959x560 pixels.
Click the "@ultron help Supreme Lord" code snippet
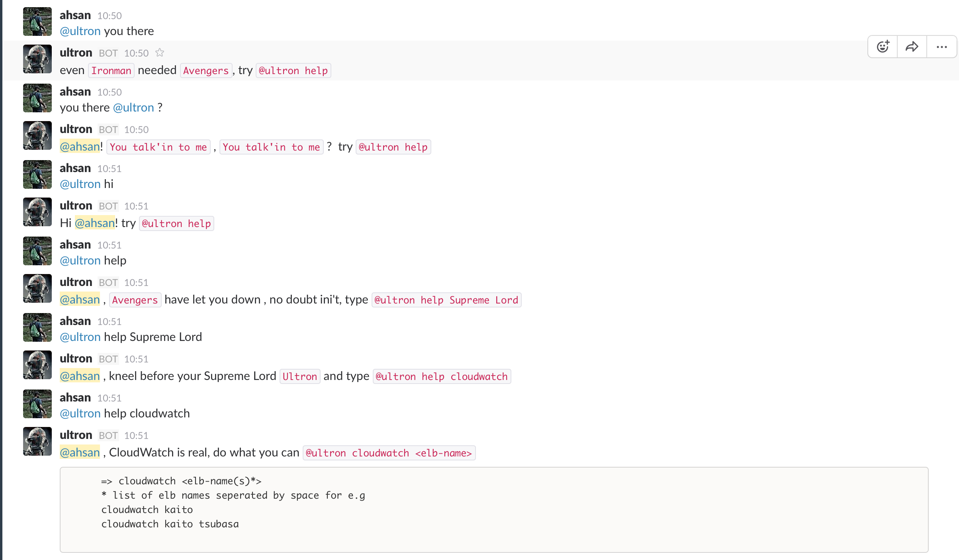(446, 300)
